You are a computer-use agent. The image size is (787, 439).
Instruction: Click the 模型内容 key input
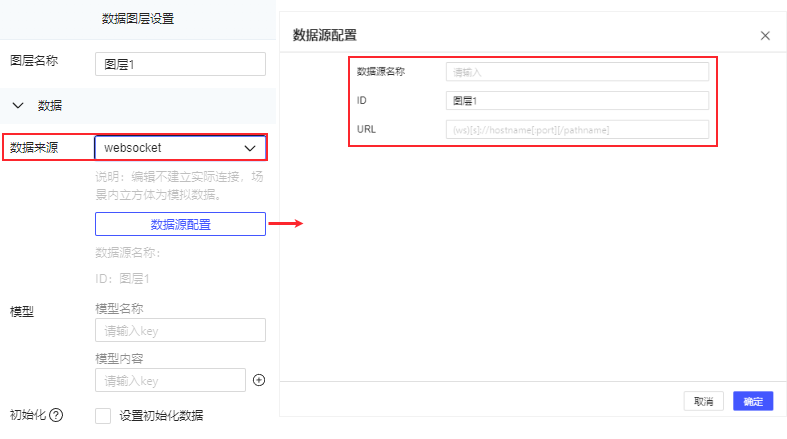pos(170,380)
